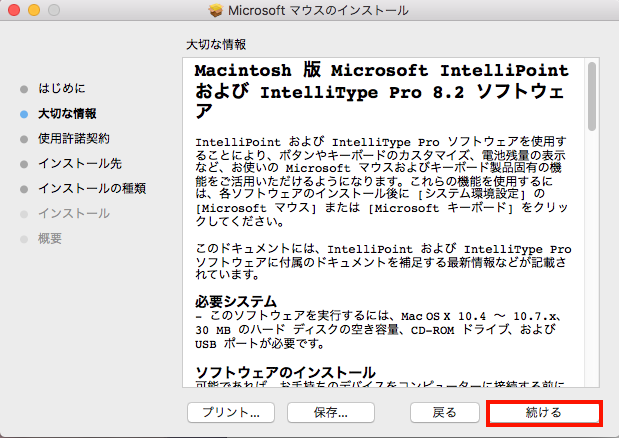The image size is (619, 438).
Task: Click the プリント... (Print) button
Action: click(231, 413)
